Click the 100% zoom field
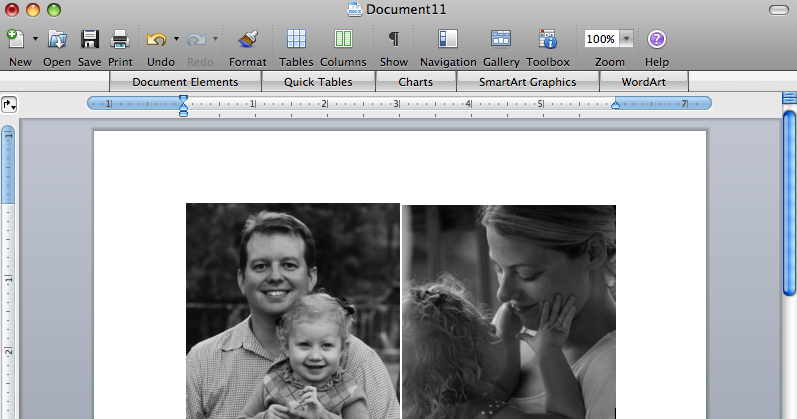Screen dimensions: 797x419 pyautogui.click(x=601, y=39)
